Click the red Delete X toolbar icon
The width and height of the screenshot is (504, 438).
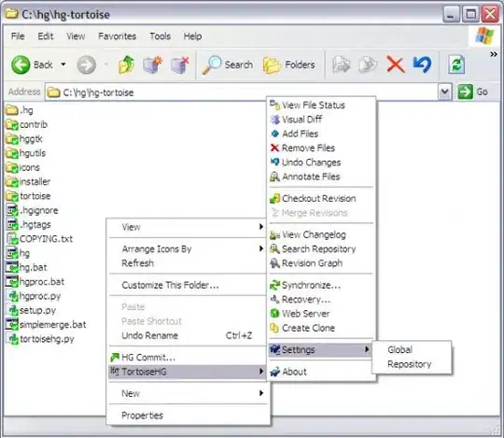click(x=396, y=64)
